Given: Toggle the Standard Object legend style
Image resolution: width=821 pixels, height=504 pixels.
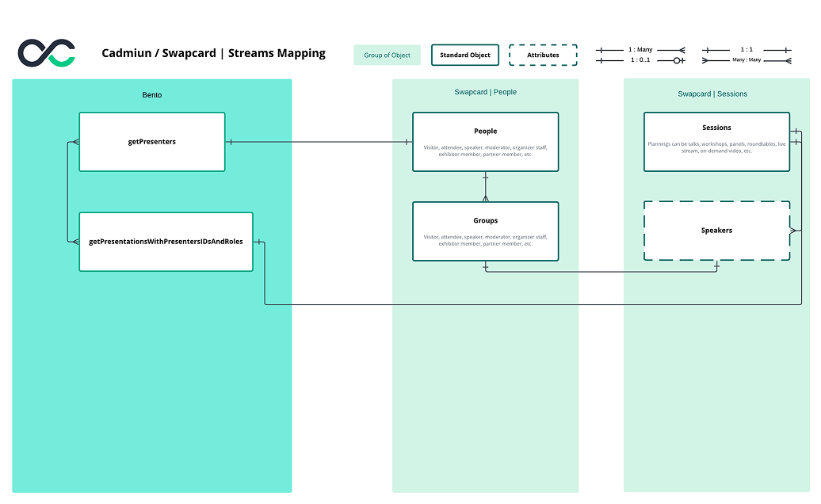Looking at the screenshot, I should pyautogui.click(x=464, y=55).
